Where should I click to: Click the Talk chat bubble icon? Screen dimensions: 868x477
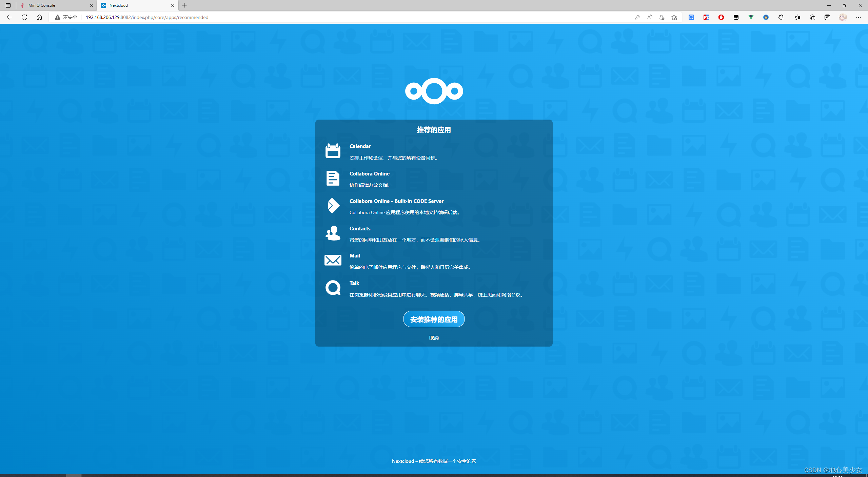333,288
